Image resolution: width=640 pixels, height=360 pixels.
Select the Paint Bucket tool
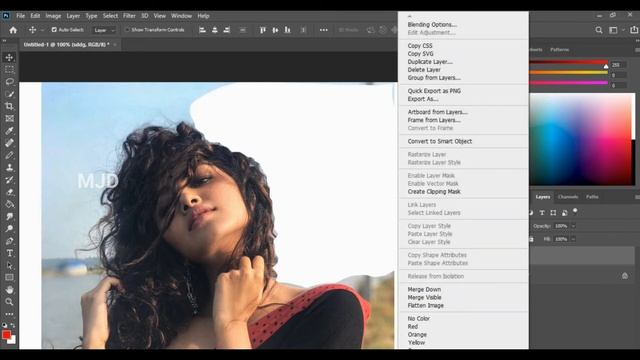coord(9,204)
